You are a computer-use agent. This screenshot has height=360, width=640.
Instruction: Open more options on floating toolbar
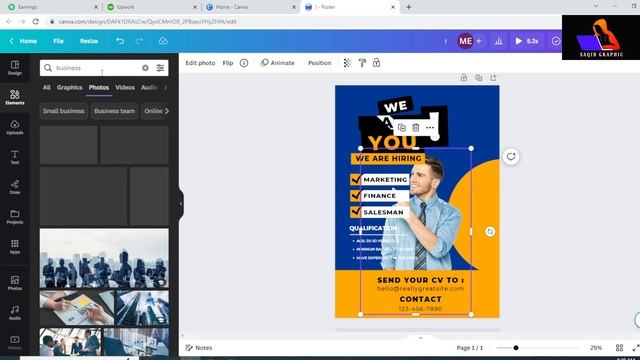click(430, 128)
